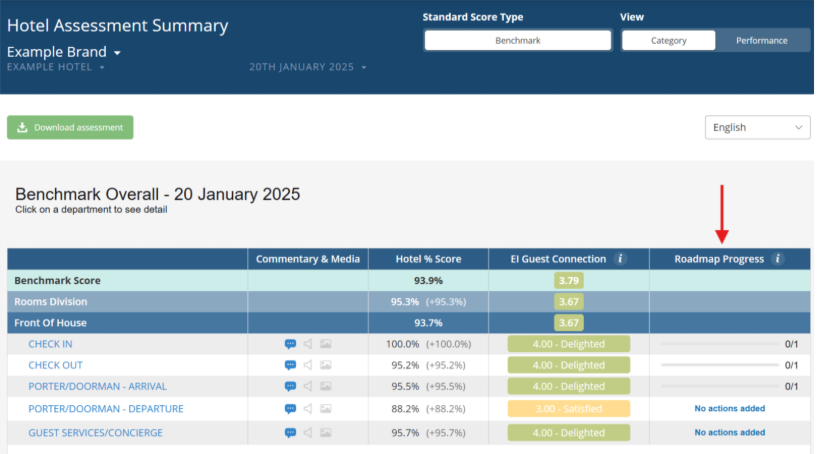817x454 pixels.
Task: Open the 20th January 2025 date dropdown
Action: click(x=308, y=67)
